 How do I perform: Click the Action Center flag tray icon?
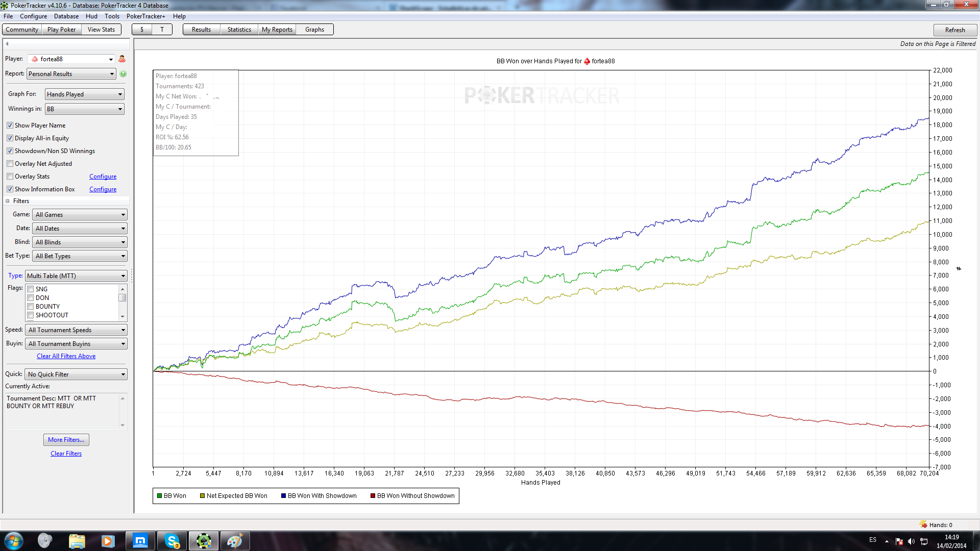point(899,541)
